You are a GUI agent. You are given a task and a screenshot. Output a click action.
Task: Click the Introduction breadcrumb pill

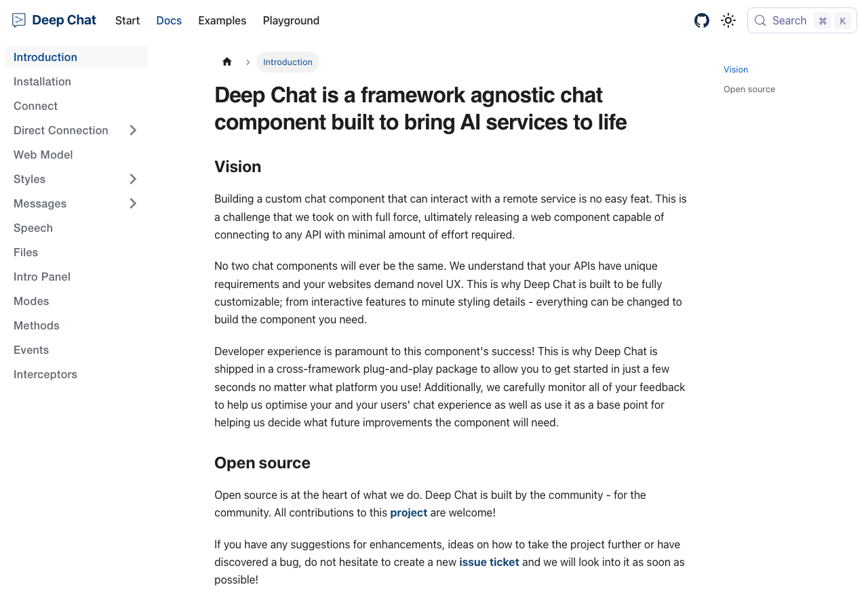(x=288, y=62)
